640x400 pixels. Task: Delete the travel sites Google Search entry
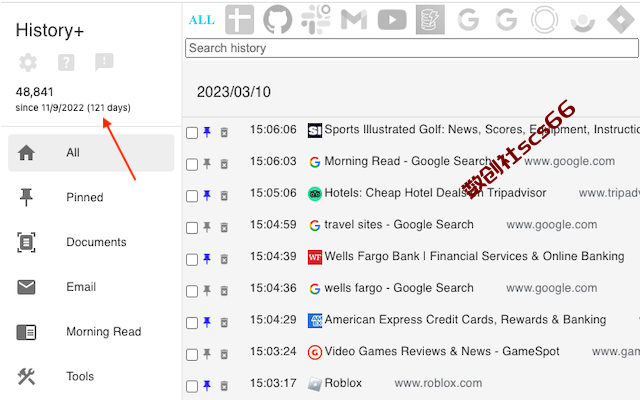coord(224,227)
